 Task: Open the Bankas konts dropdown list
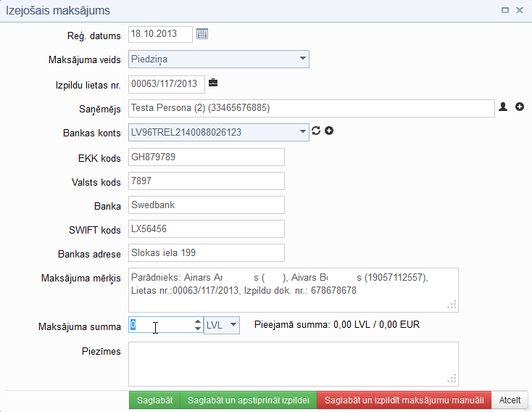(x=302, y=132)
